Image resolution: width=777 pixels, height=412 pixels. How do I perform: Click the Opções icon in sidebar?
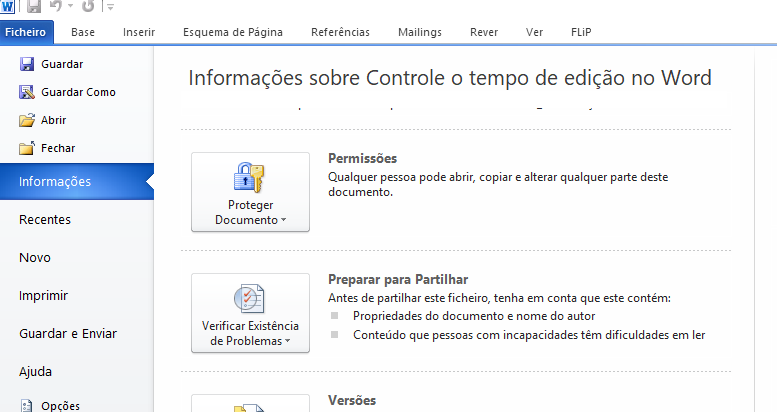pos(27,406)
